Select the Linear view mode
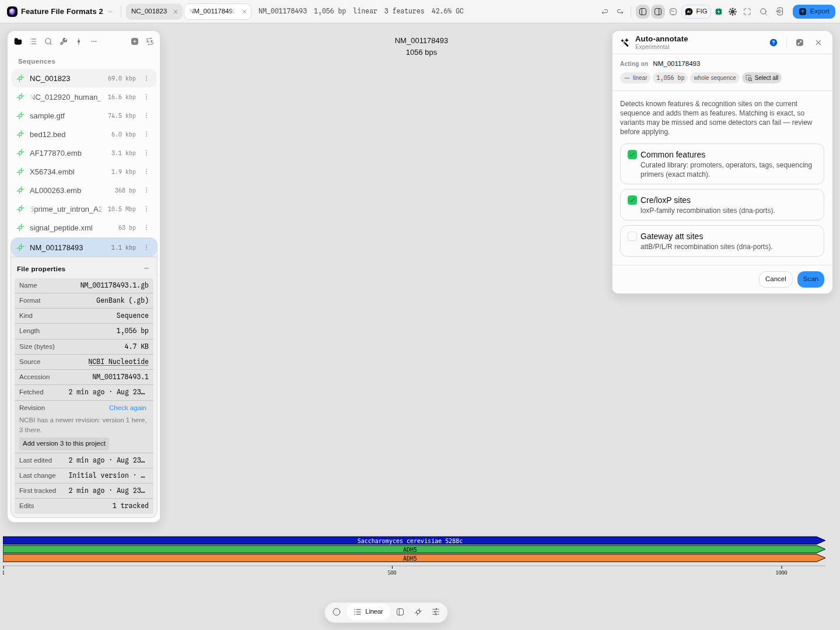The height and width of the screenshot is (630, 840). coord(369,612)
